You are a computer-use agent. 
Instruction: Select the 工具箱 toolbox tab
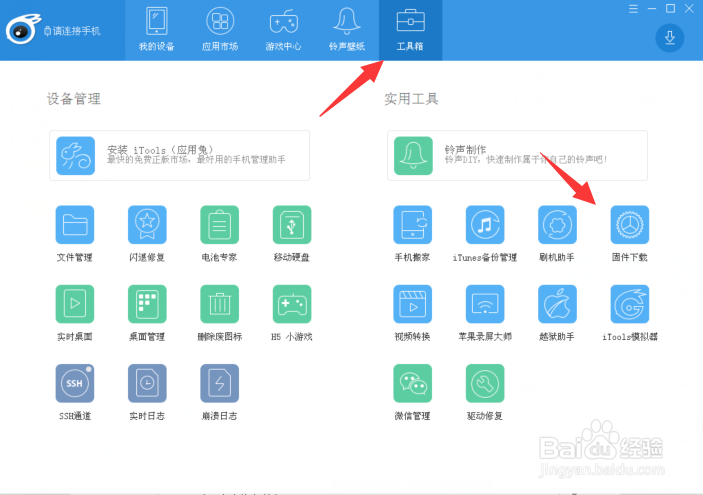click(x=410, y=30)
